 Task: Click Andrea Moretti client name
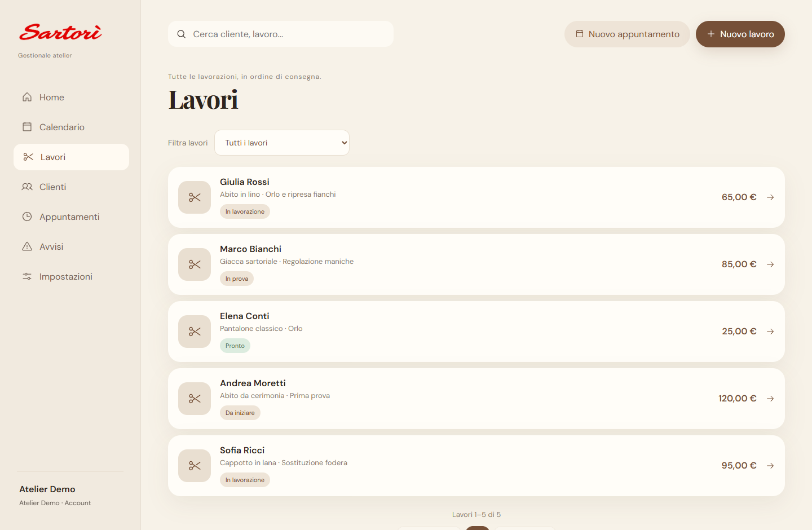point(253,383)
